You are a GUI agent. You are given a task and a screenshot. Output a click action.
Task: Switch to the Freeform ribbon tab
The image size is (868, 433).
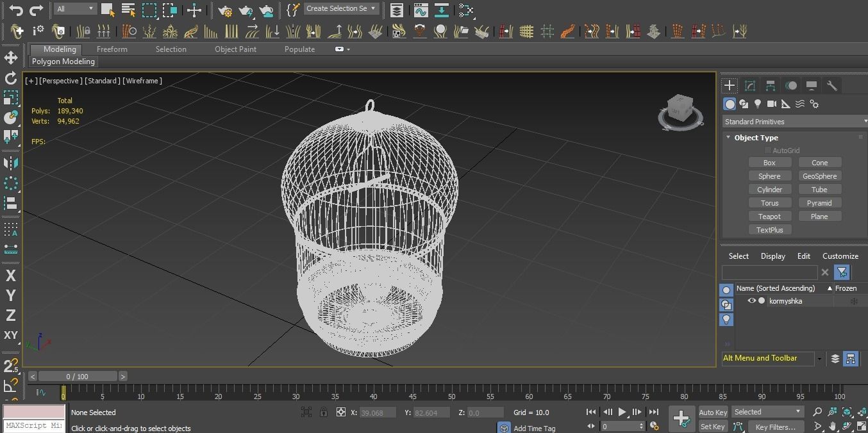pos(112,49)
